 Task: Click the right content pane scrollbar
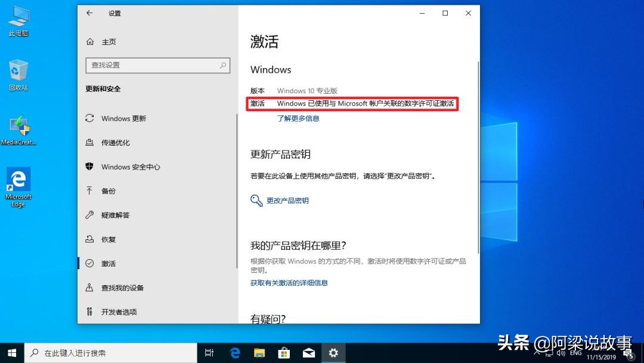point(478,158)
